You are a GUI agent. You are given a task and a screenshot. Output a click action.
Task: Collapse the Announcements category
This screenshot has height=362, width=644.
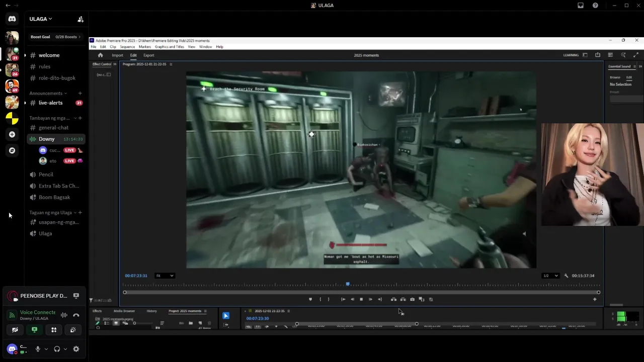[x=48, y=93]
